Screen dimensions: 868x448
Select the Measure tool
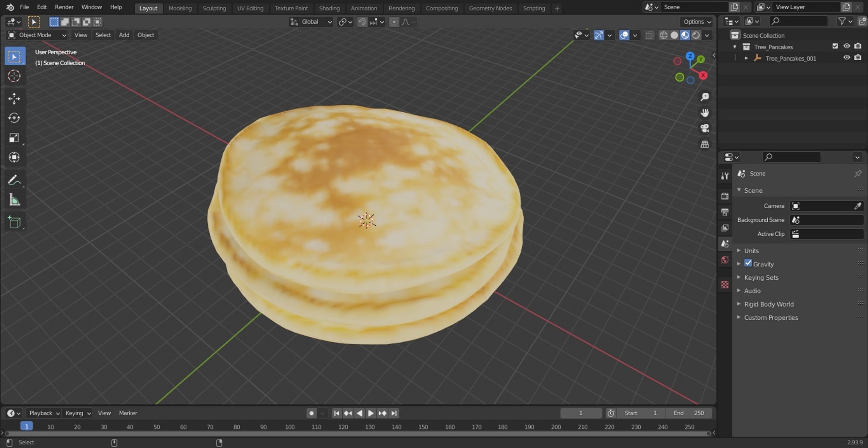[x=14, y=200]
